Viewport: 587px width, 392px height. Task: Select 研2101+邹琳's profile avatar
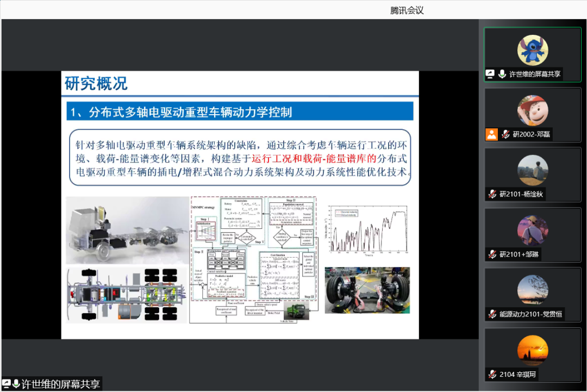533,231
